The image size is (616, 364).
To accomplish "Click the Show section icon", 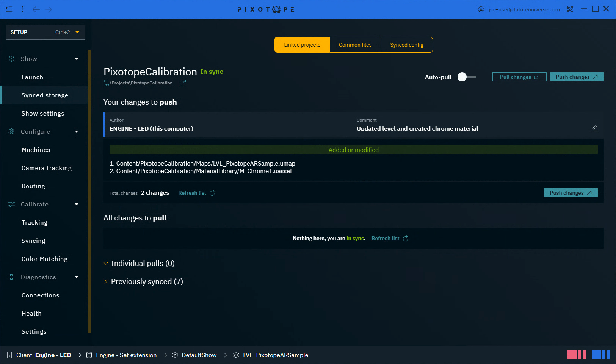I will (11, 59).
